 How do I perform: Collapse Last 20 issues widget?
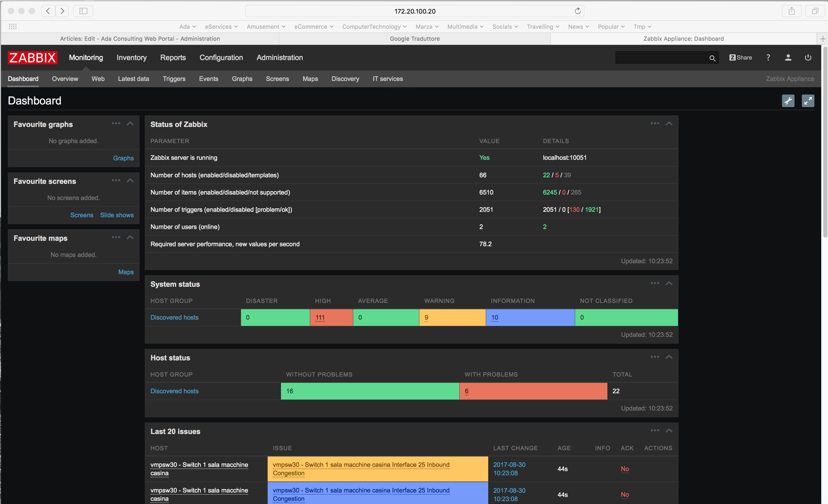pyautogui.click(x=669, y=430)
